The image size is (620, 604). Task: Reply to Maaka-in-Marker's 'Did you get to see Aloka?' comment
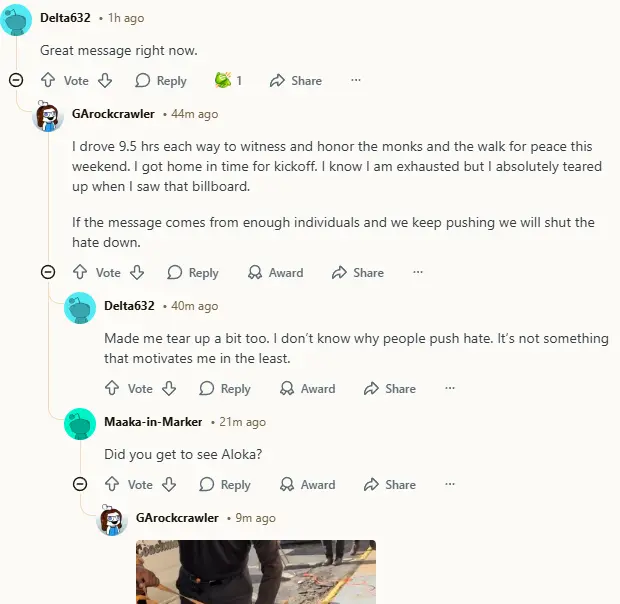click(x=225, y=485)
